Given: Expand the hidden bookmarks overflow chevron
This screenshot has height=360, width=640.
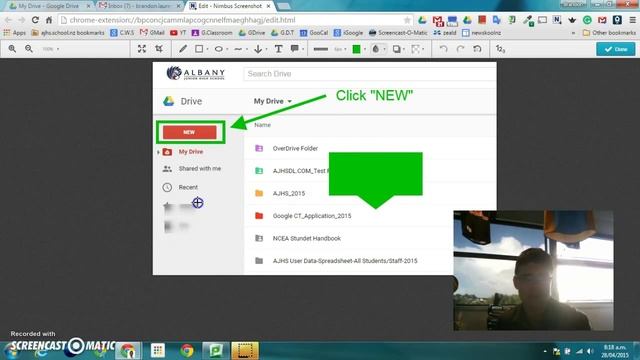Looking at the screenshot, I should click(573, 33).
